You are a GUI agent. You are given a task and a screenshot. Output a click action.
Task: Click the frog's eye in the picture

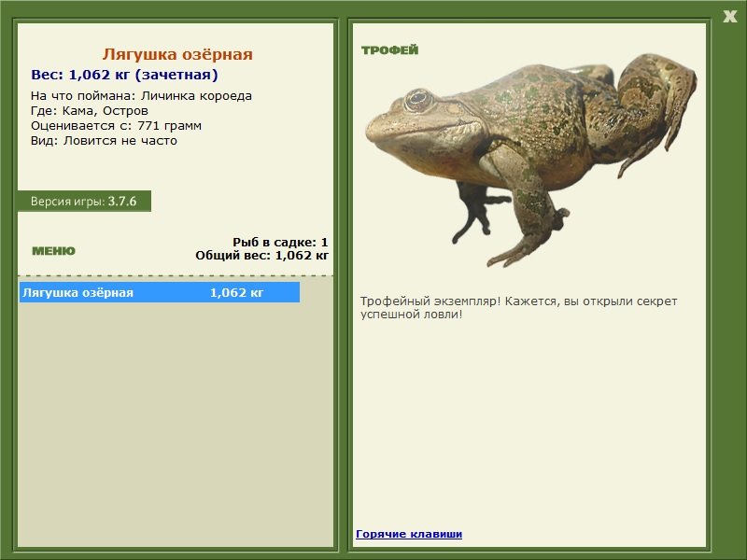pyautogui.click(x=417, y=100)
